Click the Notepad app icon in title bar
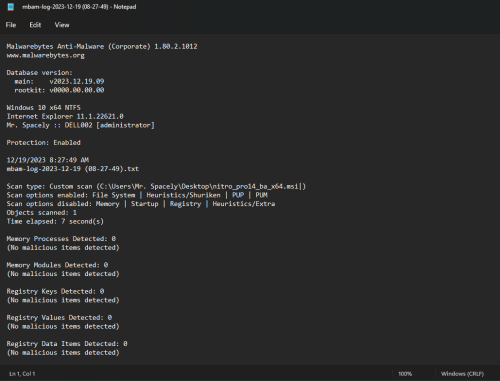Viewport: 500px width, 381px height. pos(11,7)
